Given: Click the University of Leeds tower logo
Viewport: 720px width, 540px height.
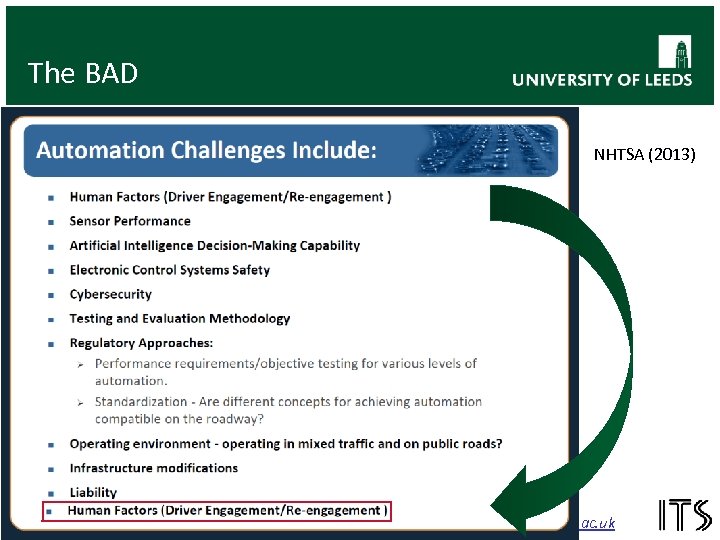Looking at the screenshot, I should point(675,51).
